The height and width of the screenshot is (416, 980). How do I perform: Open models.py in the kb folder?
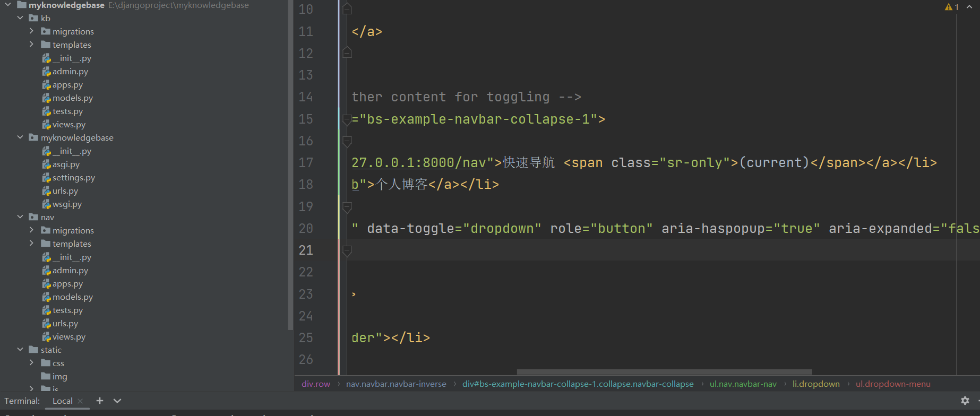pyautogui.click(x=73, y=98)
